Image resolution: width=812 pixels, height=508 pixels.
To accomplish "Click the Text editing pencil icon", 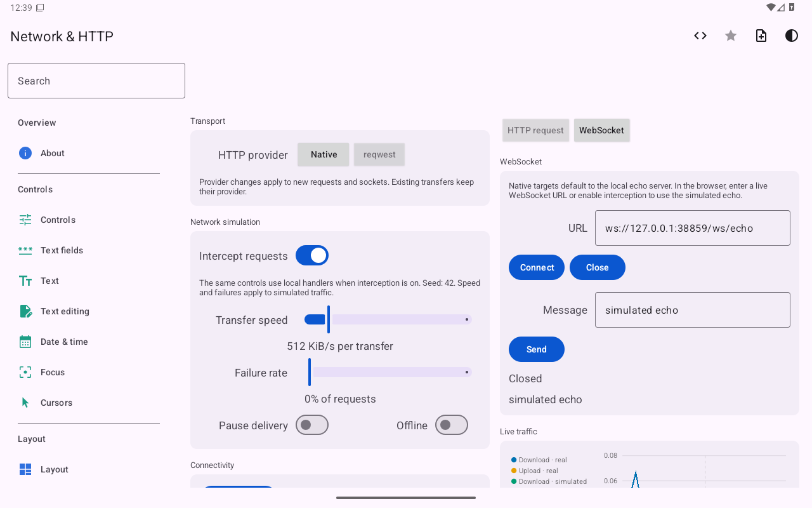I will (25, 311).
